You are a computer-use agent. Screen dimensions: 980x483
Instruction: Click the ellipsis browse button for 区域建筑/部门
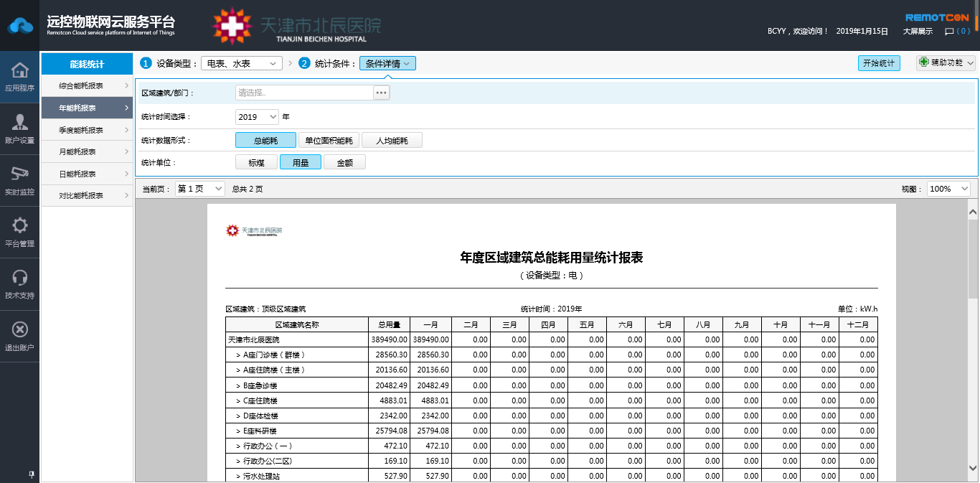coord(381,93)
